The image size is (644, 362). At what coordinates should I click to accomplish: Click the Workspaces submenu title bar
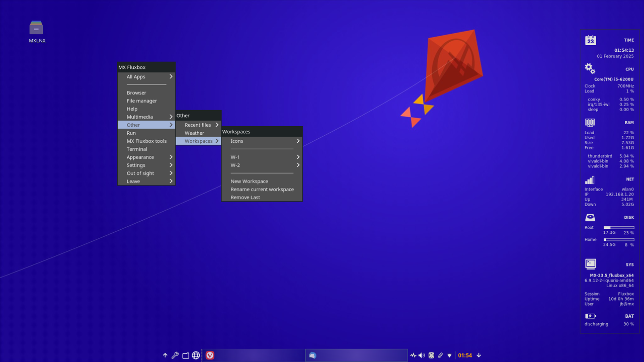(262, 131)
